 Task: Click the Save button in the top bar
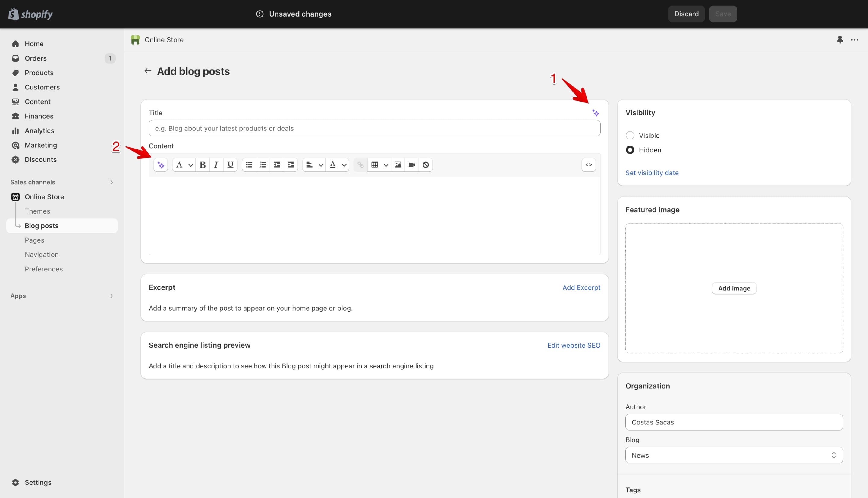[x=723, y=14]
